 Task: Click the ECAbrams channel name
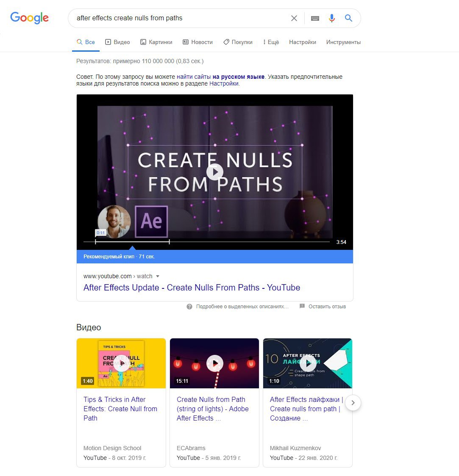191,448
